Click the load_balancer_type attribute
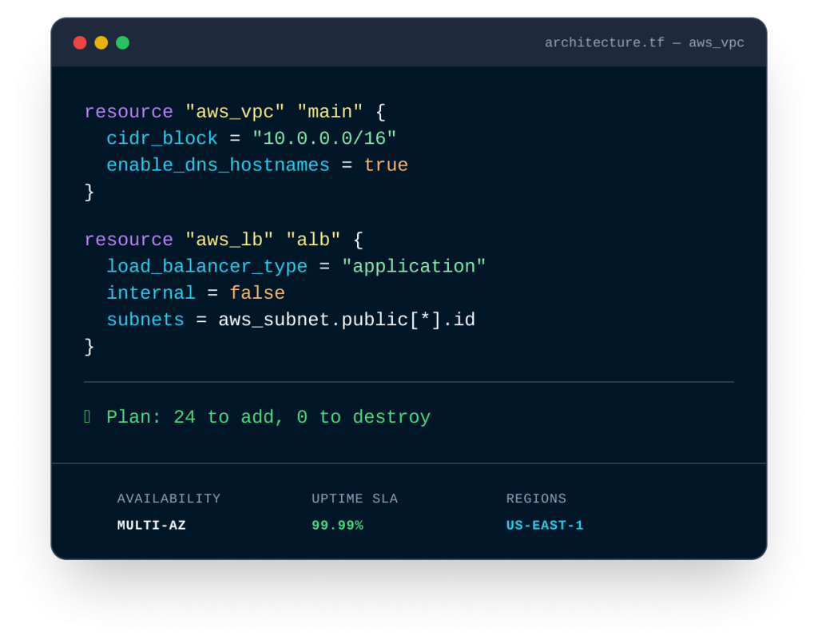Screen dimensions: 818x644 207,266
